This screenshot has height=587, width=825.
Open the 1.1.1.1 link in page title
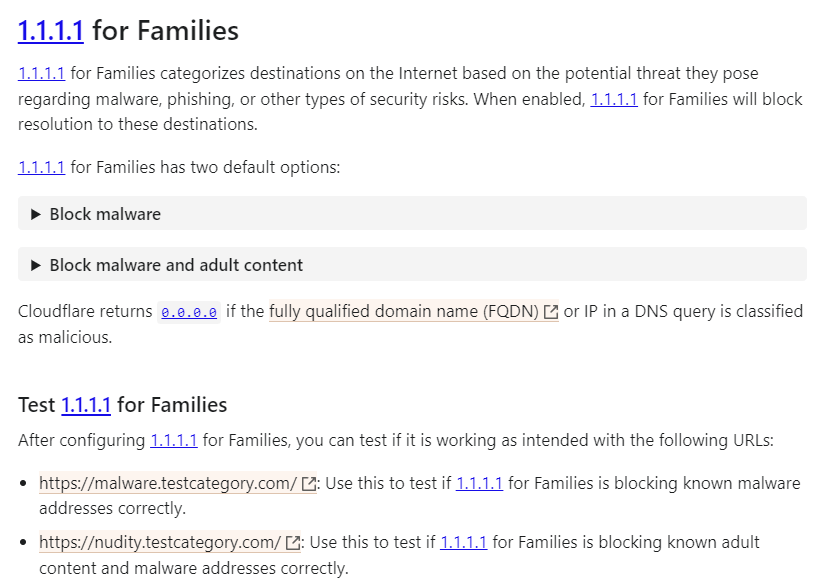[x=51, y=30]
